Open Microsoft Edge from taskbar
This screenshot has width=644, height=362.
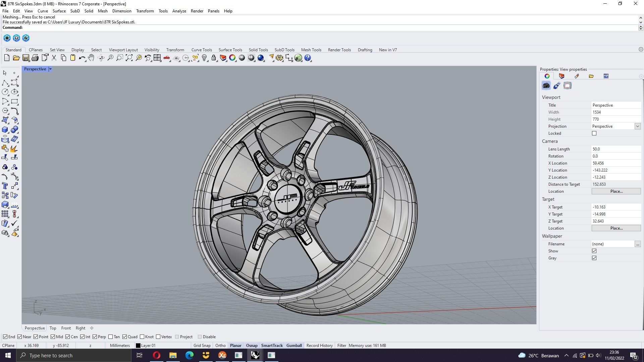[x=189, y=355]
